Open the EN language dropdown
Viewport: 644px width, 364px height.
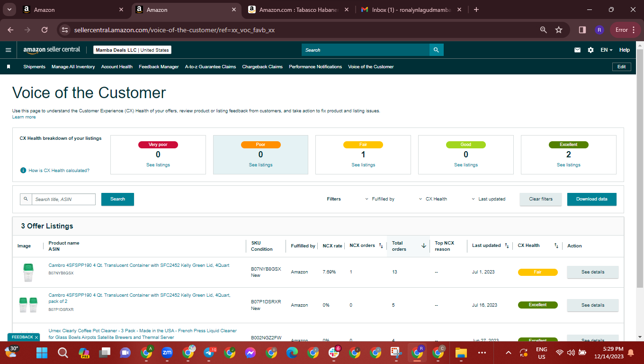click(x=607, y=50)
